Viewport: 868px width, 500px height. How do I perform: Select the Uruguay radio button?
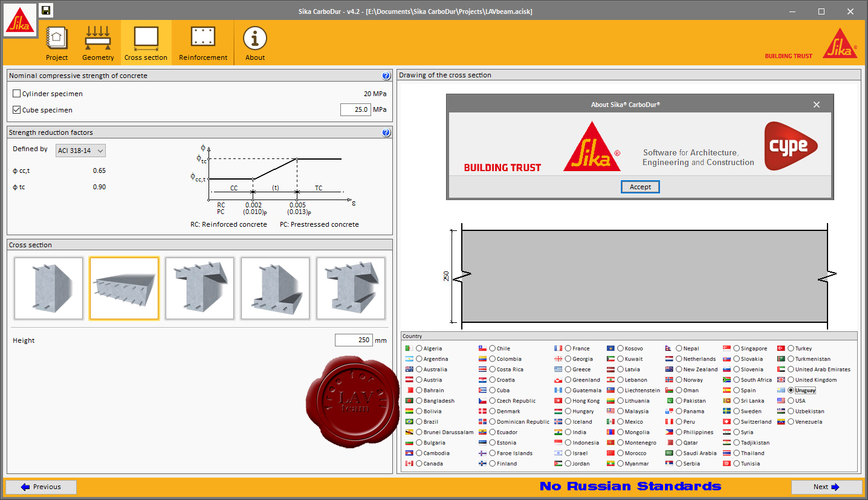click(791, 390)
